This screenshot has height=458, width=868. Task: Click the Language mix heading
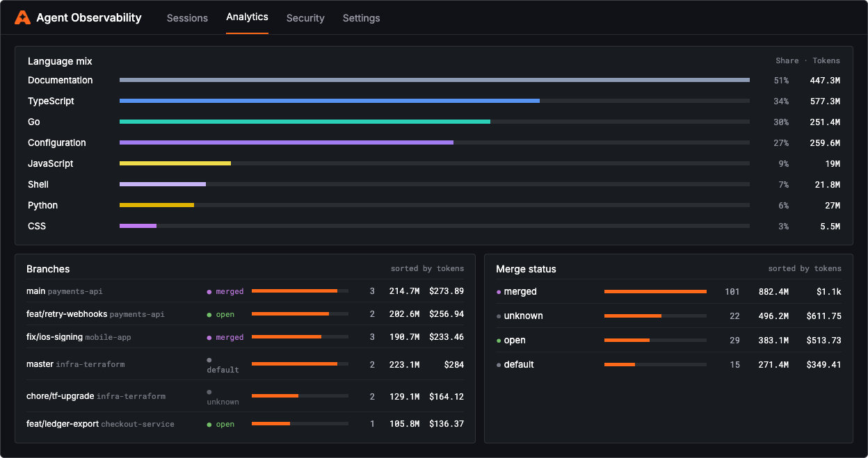point(60,61)
